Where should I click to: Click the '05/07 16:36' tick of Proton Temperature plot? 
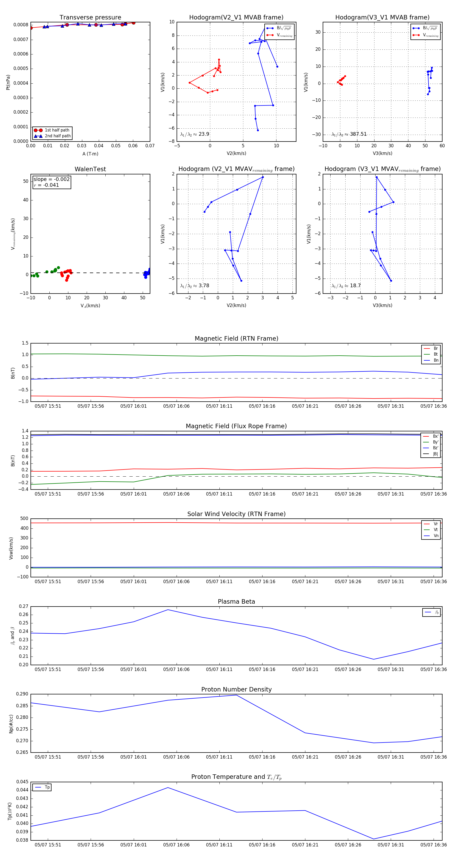434,845
